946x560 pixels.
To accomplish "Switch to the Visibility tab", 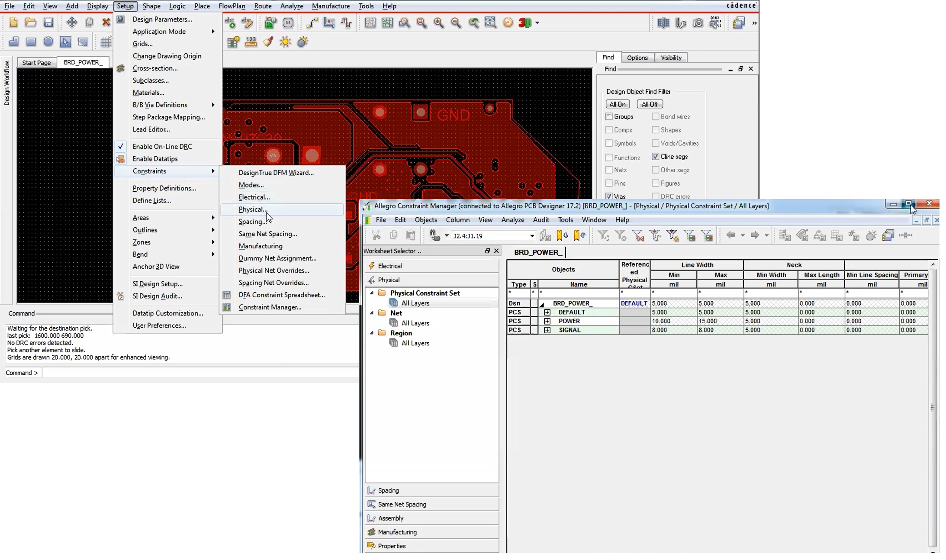I will click(x=671, y=58).
